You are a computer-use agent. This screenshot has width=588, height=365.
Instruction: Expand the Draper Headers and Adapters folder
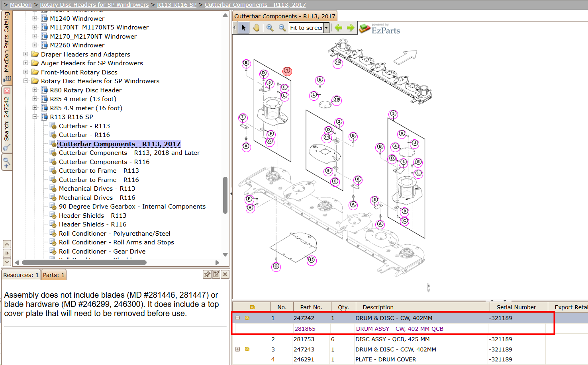[26, 54]
